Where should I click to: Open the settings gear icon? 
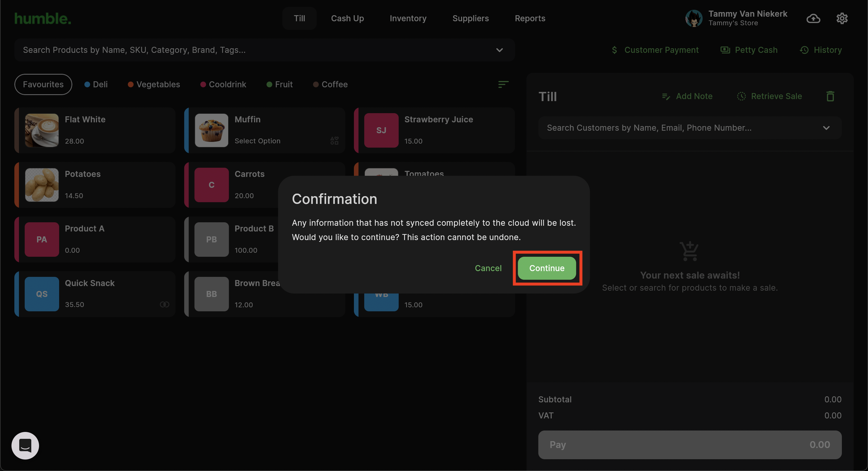(842, 18)
